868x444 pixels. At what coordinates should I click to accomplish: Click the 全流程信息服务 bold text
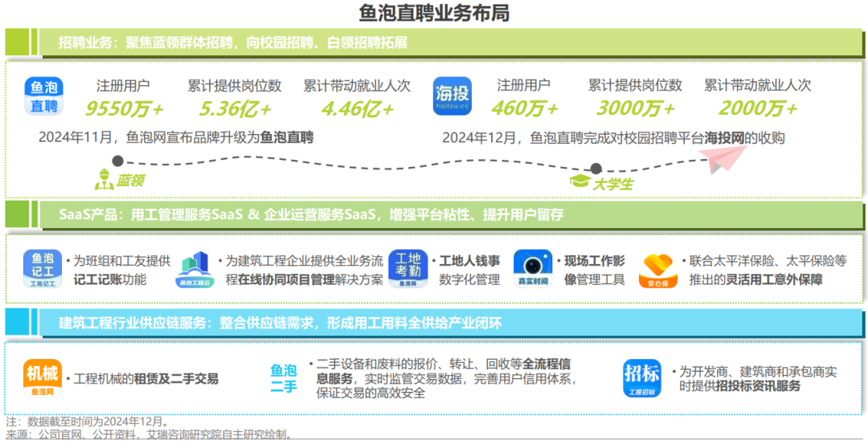443,372
